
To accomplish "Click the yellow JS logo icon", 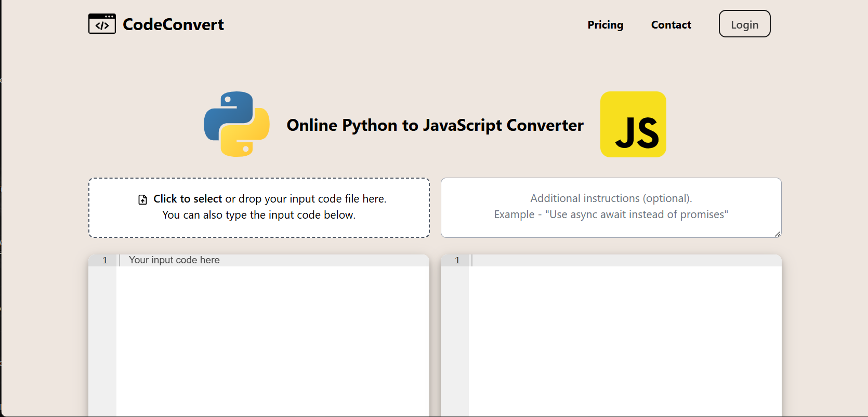I will 633,124.
